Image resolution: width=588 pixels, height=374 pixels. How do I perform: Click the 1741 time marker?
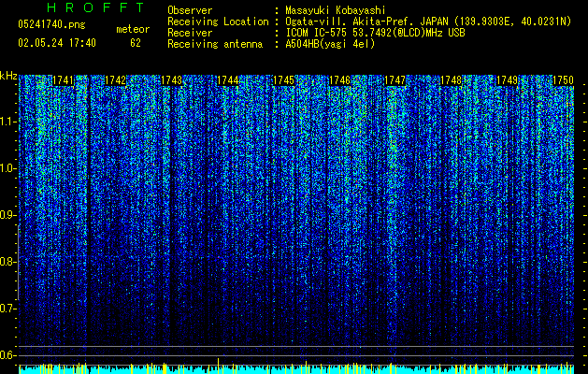[x=63, y=80]
